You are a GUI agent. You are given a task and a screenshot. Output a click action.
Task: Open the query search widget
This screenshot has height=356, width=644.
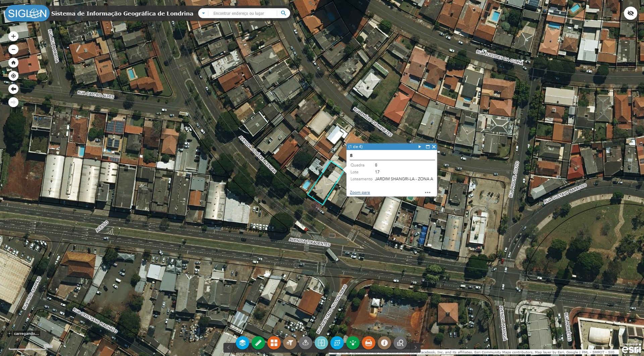point(400,343)
